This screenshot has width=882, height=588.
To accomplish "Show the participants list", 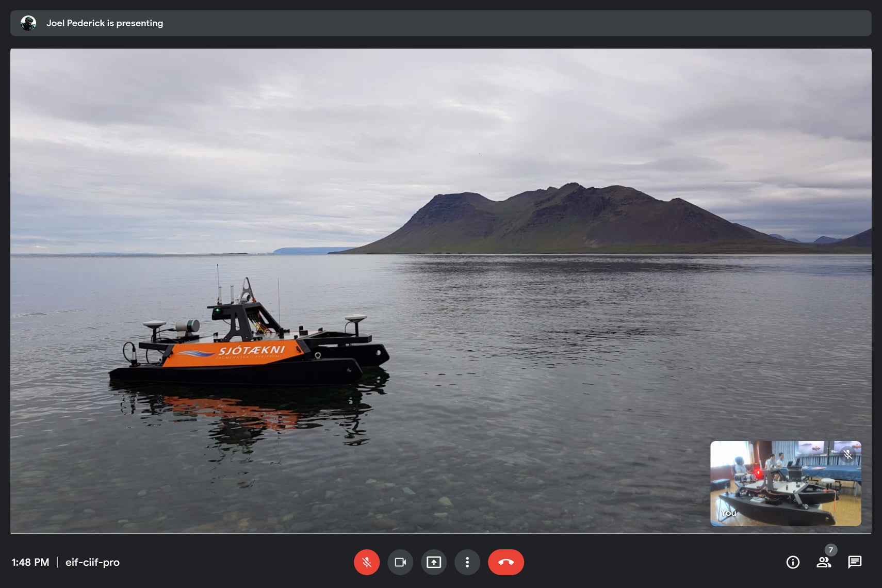I will point(824,562).
